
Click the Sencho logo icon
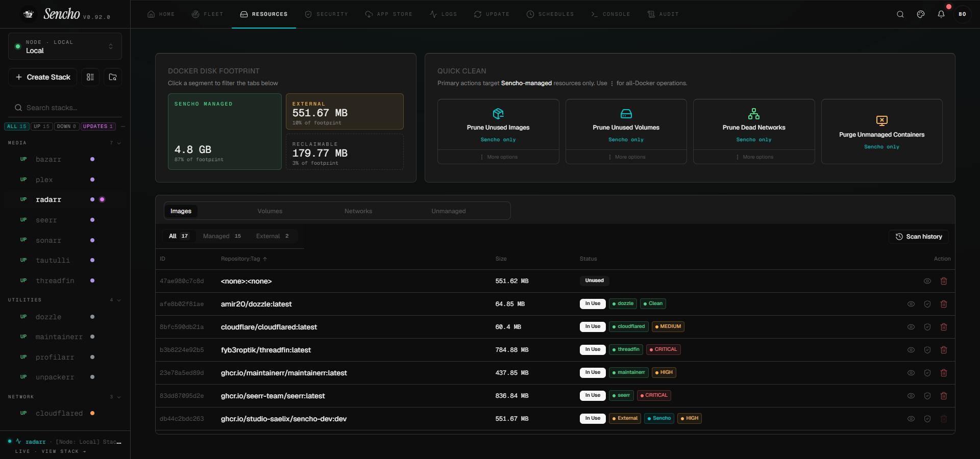(29, 14)
